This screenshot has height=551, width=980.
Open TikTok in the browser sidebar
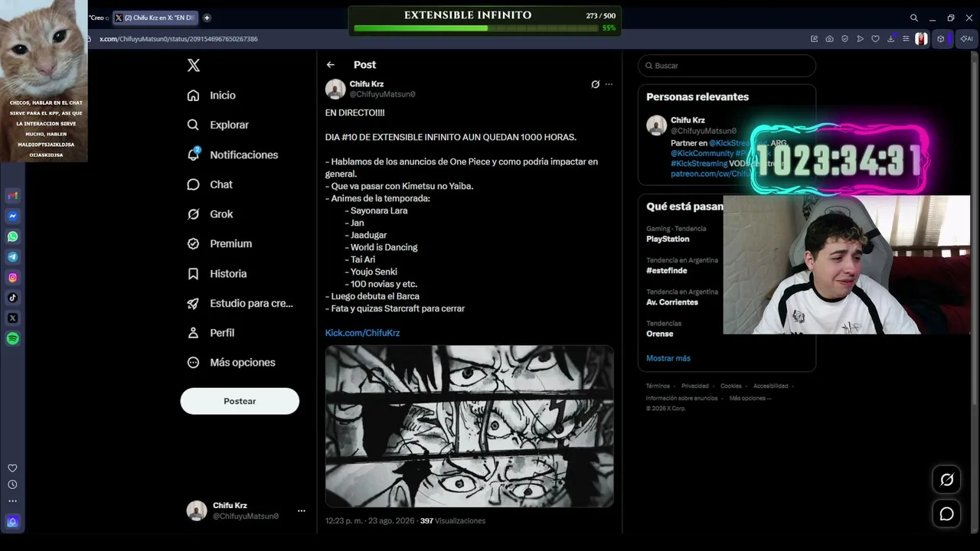click(x=13, y=298)
